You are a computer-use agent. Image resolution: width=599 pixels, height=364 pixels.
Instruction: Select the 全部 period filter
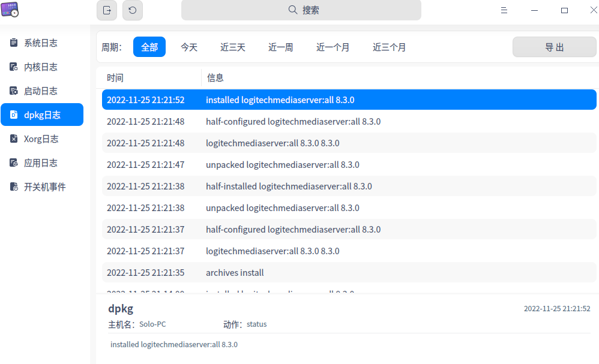(x=149, y=46)
